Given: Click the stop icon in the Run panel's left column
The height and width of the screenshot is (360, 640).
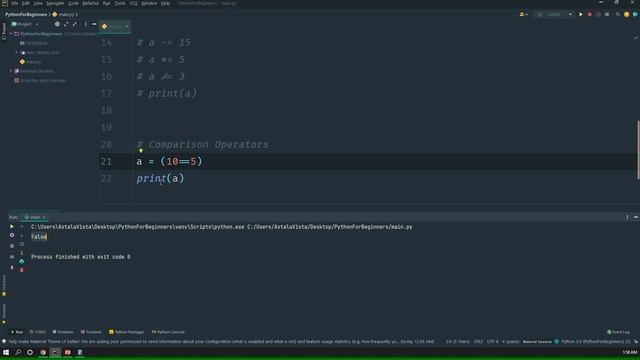Looking at the screenshot, I should coord(12,246).
